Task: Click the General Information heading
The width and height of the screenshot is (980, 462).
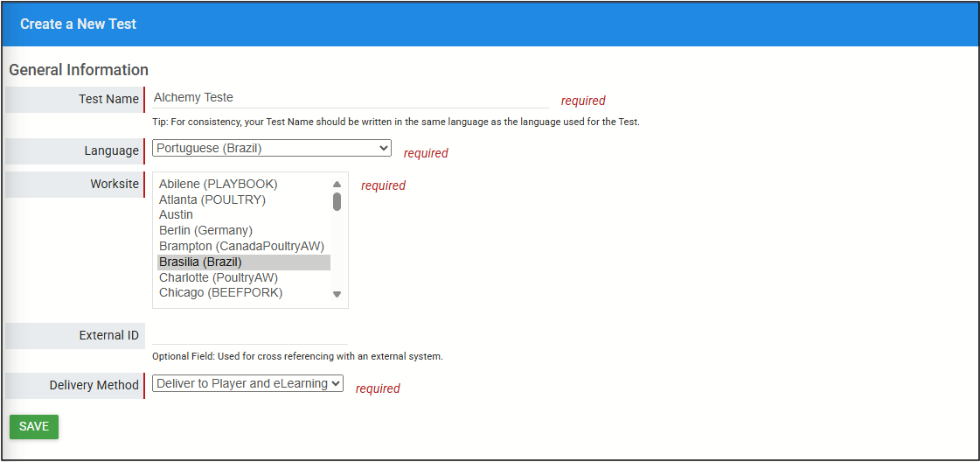Action: [79, 70]
